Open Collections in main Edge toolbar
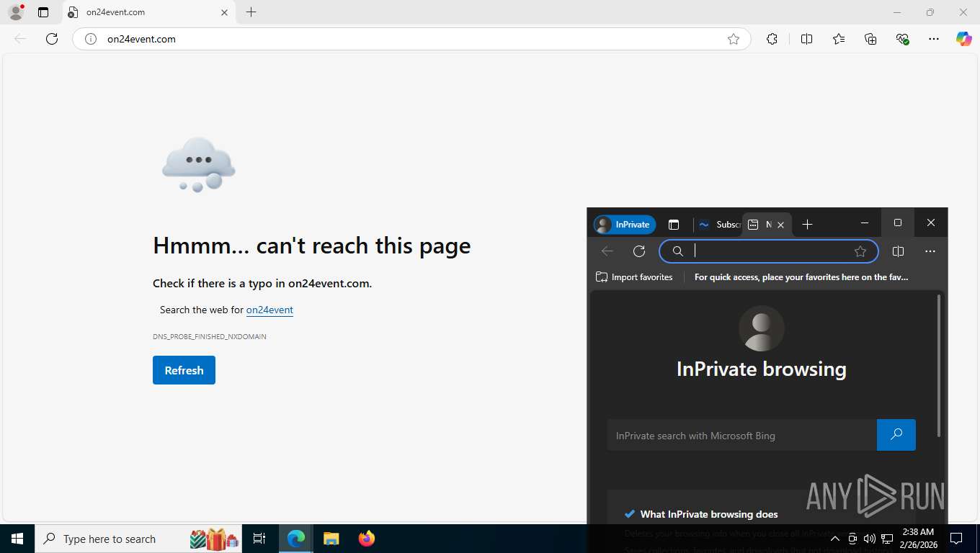980x553 pixels. click(870, 39)
